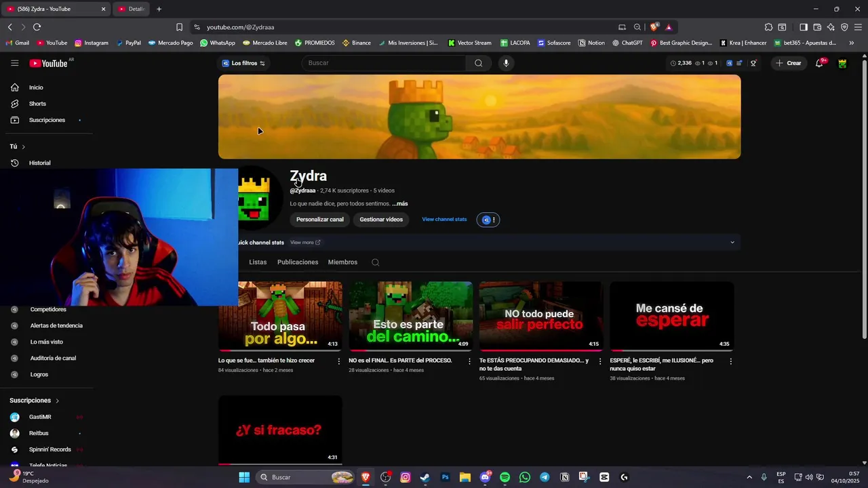This screenshot has height=488, width=868.
Task: Open the Brave VPN shield icon
Action: (844, 27)
